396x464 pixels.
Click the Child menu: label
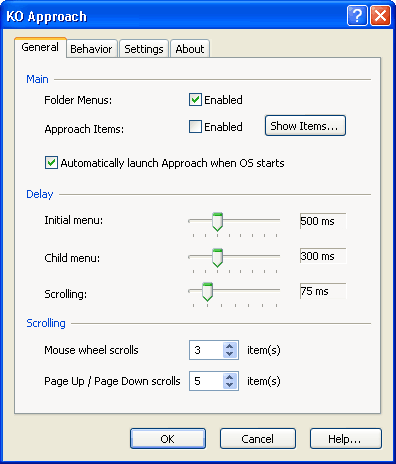pyautogui.click(x=72, y=258)
